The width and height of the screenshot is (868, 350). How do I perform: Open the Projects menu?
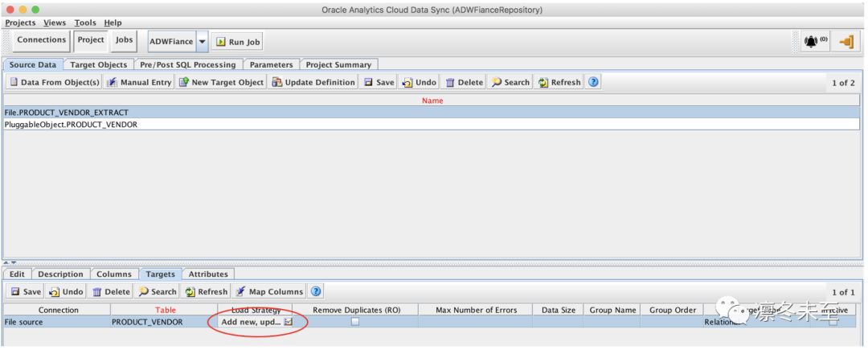click(x=20, y=23)
